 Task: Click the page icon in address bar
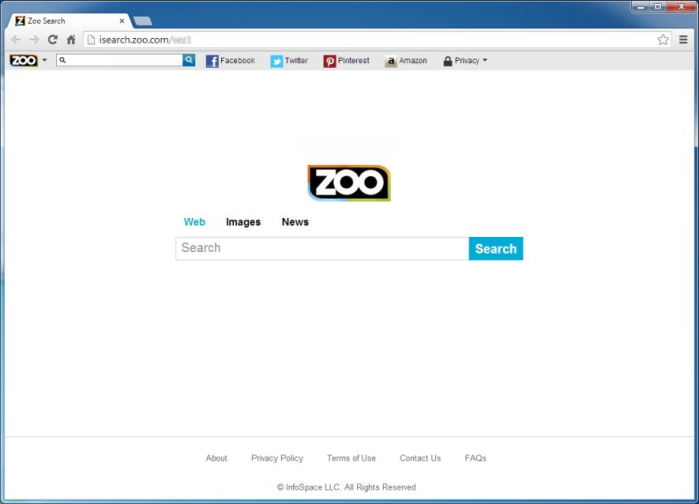click(x=91, y=40)
